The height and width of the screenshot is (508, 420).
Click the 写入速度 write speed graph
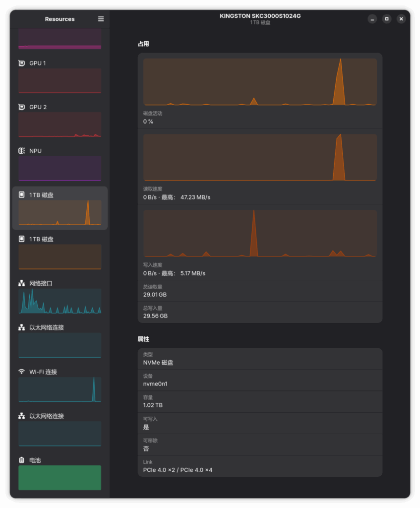(x=260, y=233)
